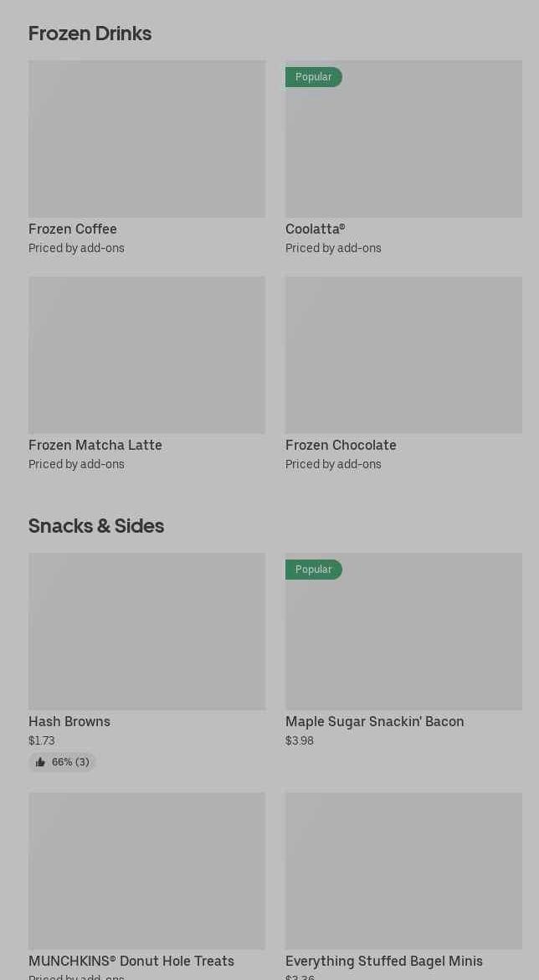Click the thumbs-up icon under Hash Browns

(x=40, y=762)
